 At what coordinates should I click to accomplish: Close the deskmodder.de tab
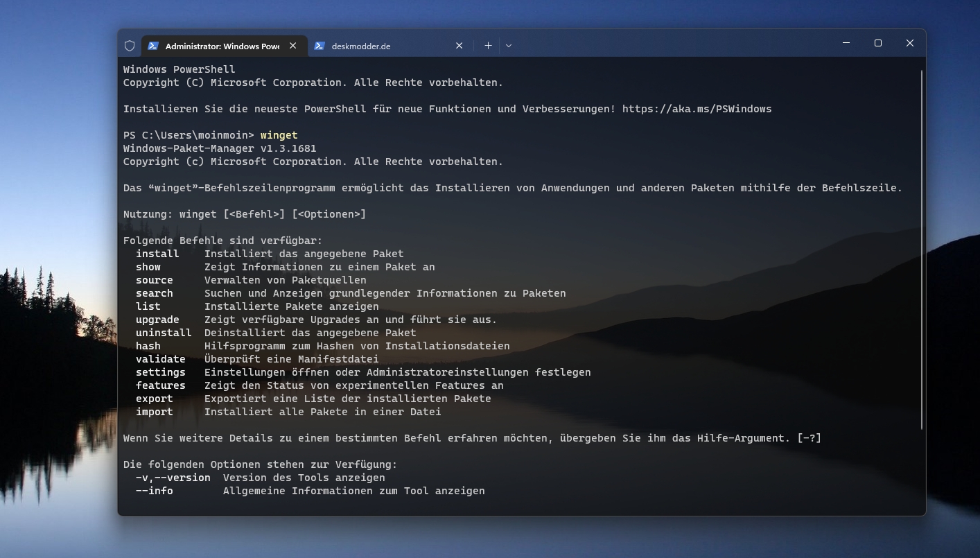[459, 46]
